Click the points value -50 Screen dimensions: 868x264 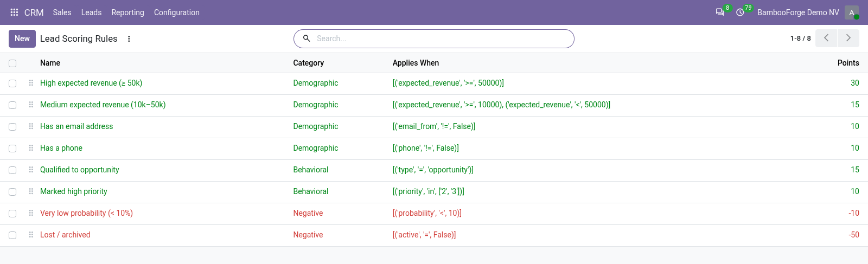tap(854, 235)
